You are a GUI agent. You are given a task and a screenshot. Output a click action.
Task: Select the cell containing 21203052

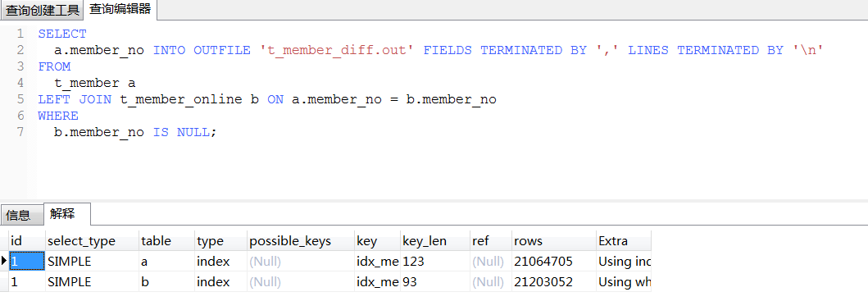(553, 281)
